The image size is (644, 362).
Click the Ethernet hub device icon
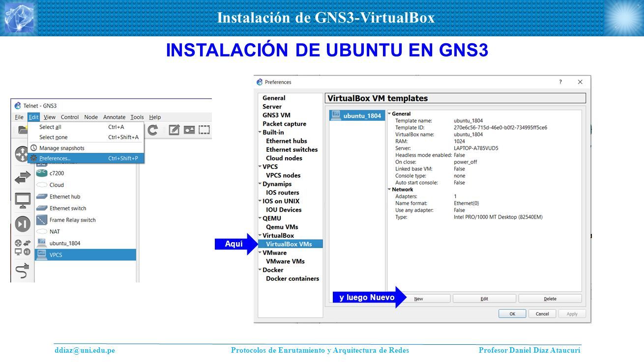click(x=41, y=196)
